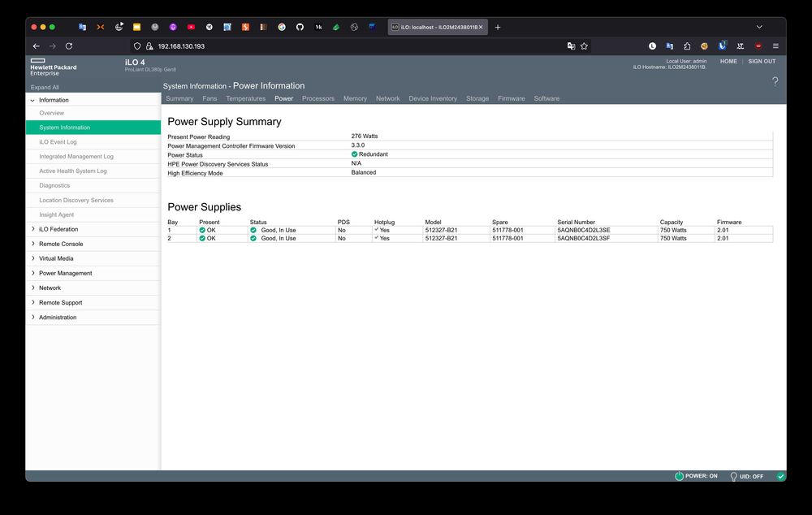Expand the Power Management section
812x515 pixels.
[x=33, y=273]
